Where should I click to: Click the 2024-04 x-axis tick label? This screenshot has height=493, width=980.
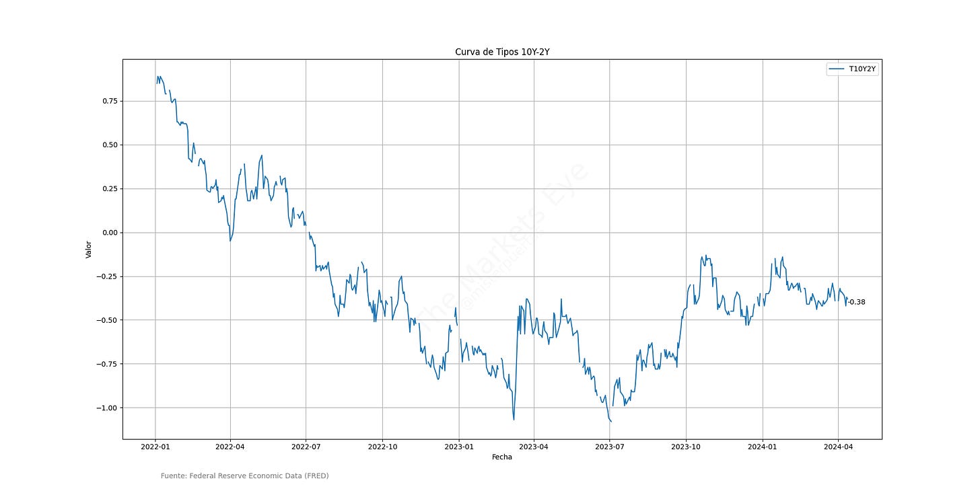[x=838, y=447]
